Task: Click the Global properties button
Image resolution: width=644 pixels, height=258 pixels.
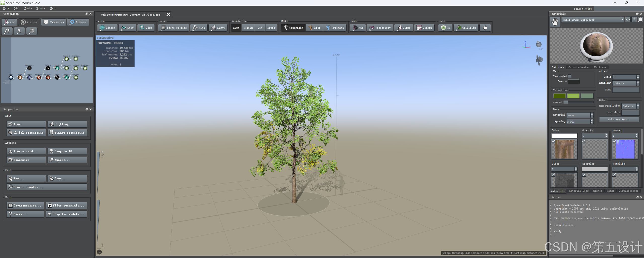Action: click(26, 132)
